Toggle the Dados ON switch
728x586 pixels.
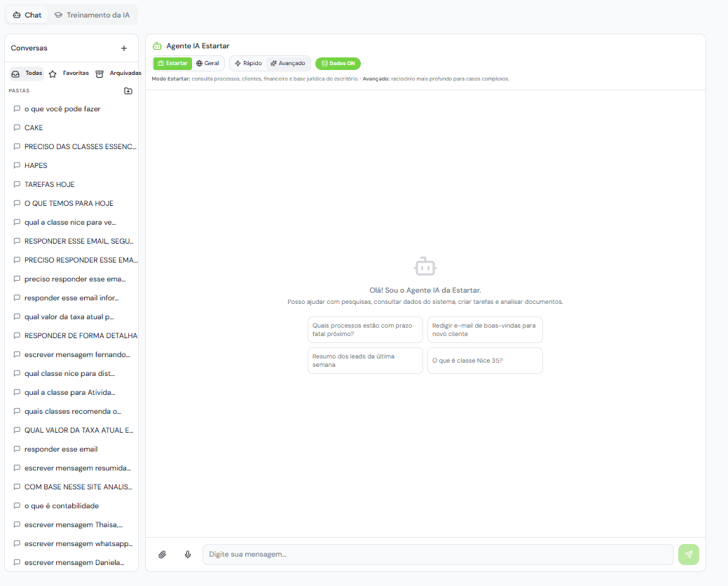coord(338,64)
